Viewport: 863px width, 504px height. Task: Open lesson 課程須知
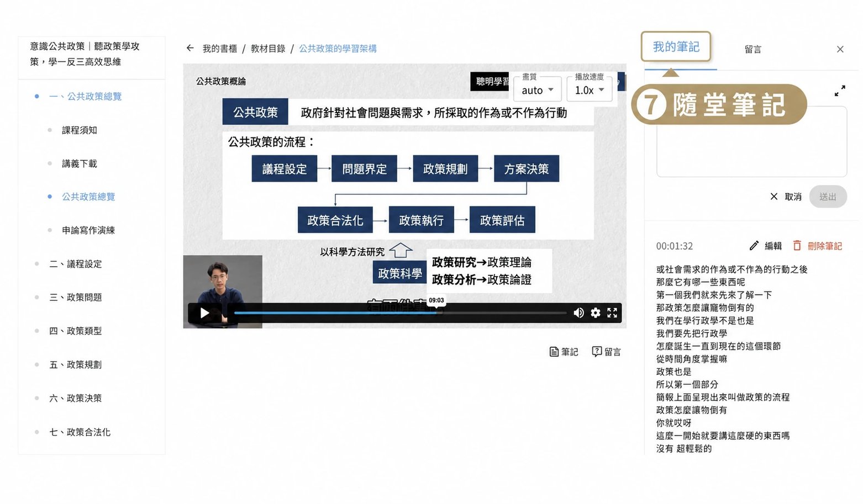(x=80, y=130)
